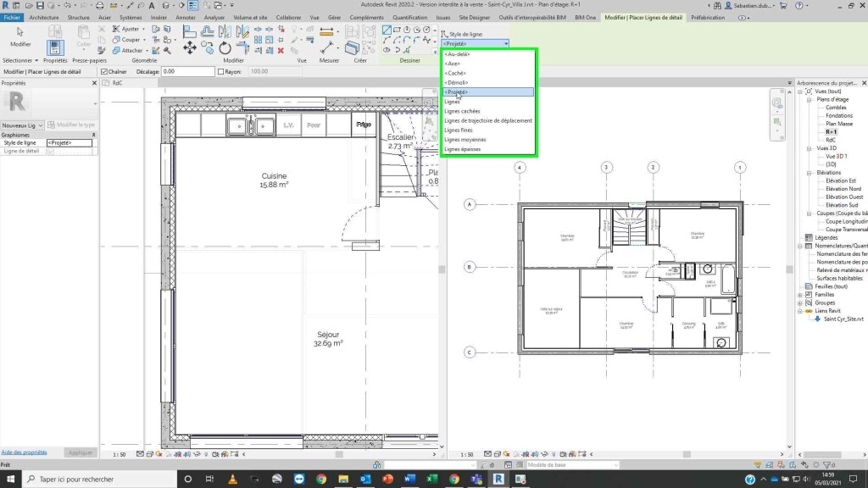The height and width of the screenshot is (488, 868).
Task: Choose Lignes cachées from the line style list
Action: pos(462,111)
